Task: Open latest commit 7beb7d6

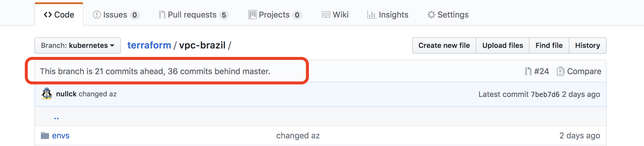Action: tap(545, 94)
